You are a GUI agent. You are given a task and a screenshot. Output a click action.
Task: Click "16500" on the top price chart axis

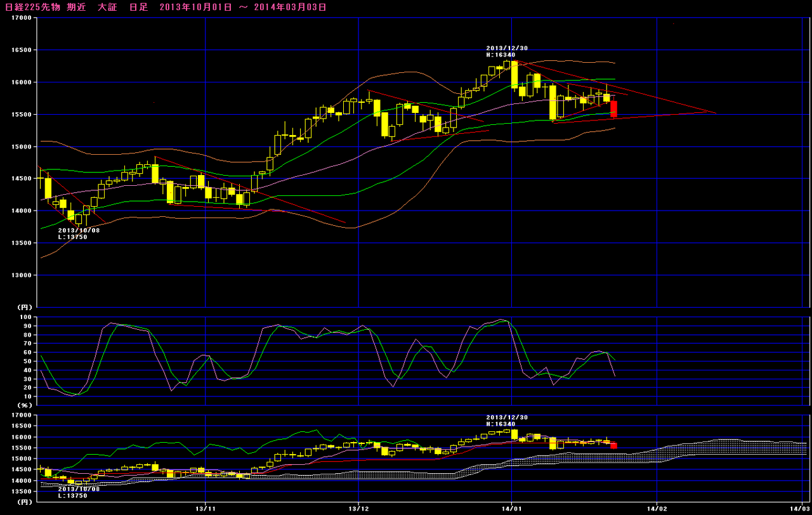pos(22,50)
